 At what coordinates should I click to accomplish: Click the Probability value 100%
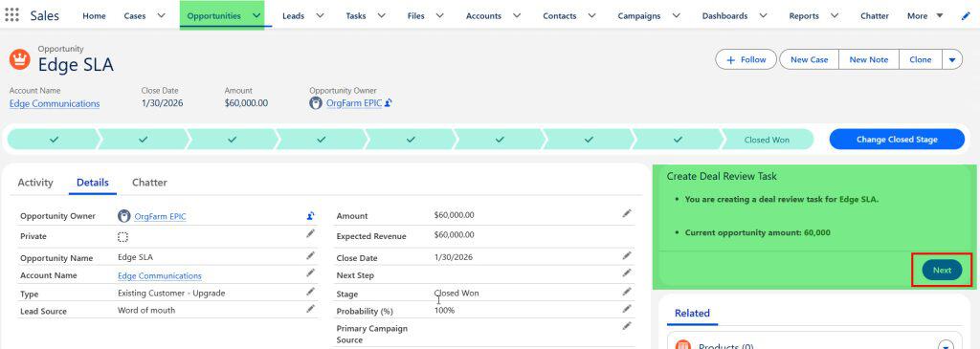pyautogui.click(x=444, y=311)
